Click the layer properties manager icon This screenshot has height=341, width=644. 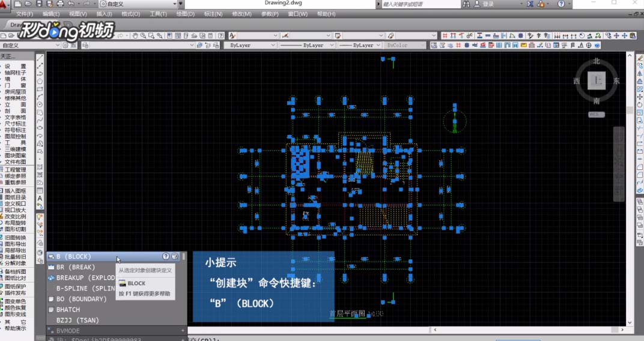click(x=85, y=45)
